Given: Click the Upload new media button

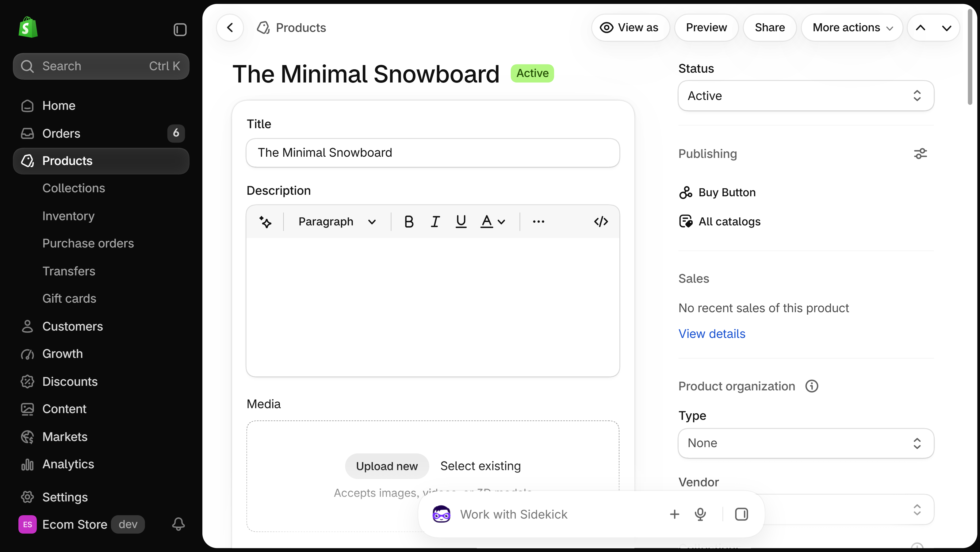Looking at the screenshot, I should click(387, 466).
